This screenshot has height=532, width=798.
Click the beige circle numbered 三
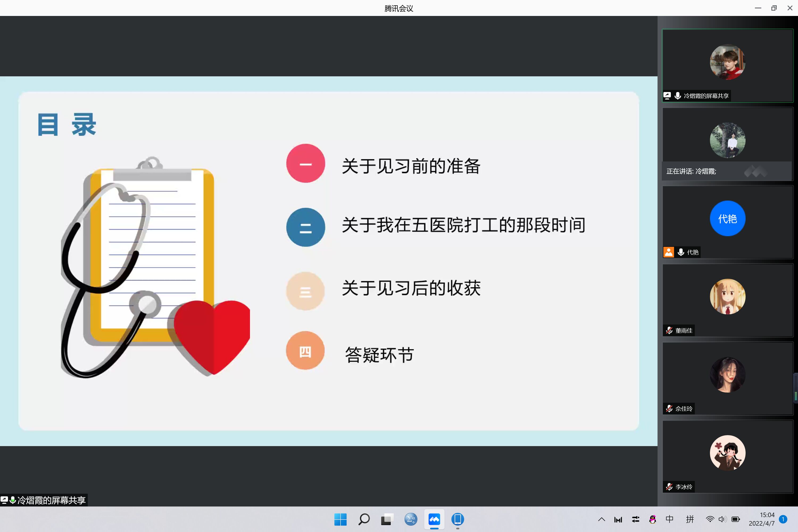305,291
